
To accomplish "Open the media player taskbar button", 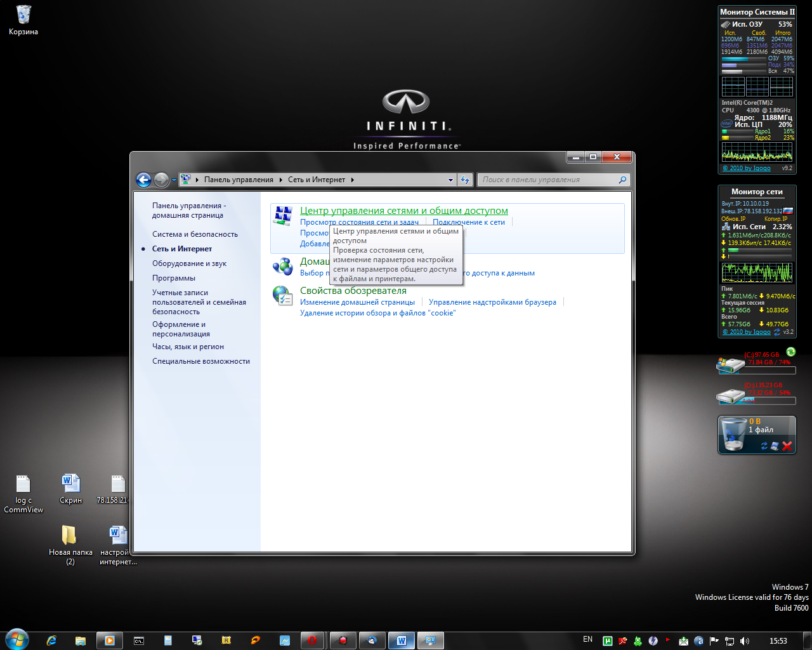I will point(109,640).
